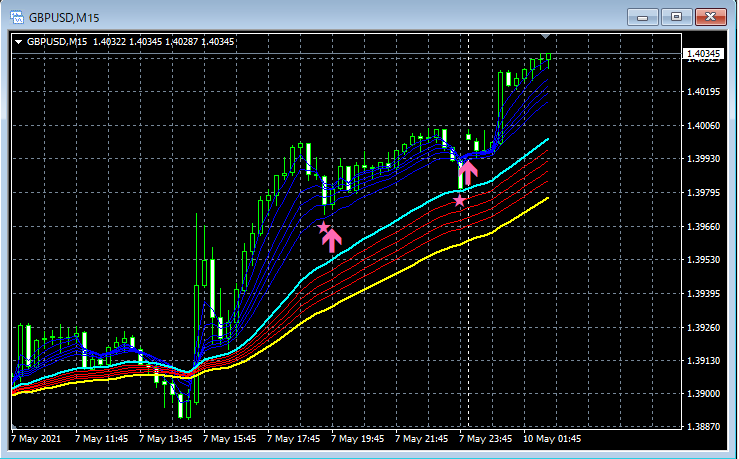
Task: Click the chart shift triangle marker at top
Action: coord(545,36)
